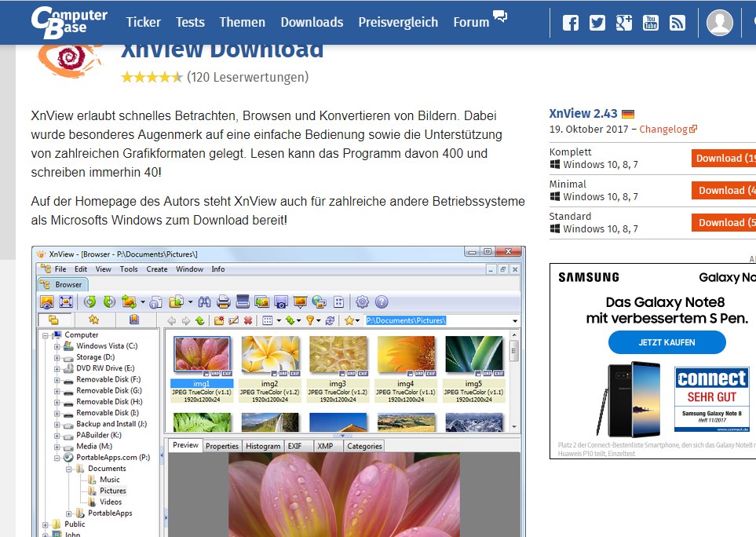756x537 pixels.
Task: Click the red X delete icon in XnView
Action: pyautogui.click(x=248, y=320)
